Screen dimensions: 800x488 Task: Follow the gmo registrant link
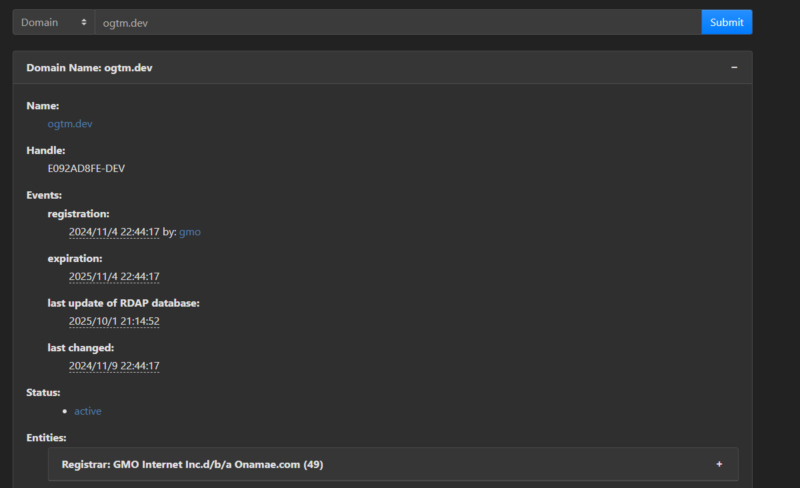(x=190, y=232)
